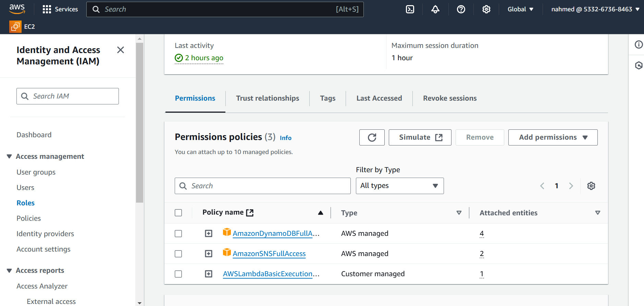Viewport: 644px width, 306px height.
Task: Go to next page of policies
Action: [571, 186]
